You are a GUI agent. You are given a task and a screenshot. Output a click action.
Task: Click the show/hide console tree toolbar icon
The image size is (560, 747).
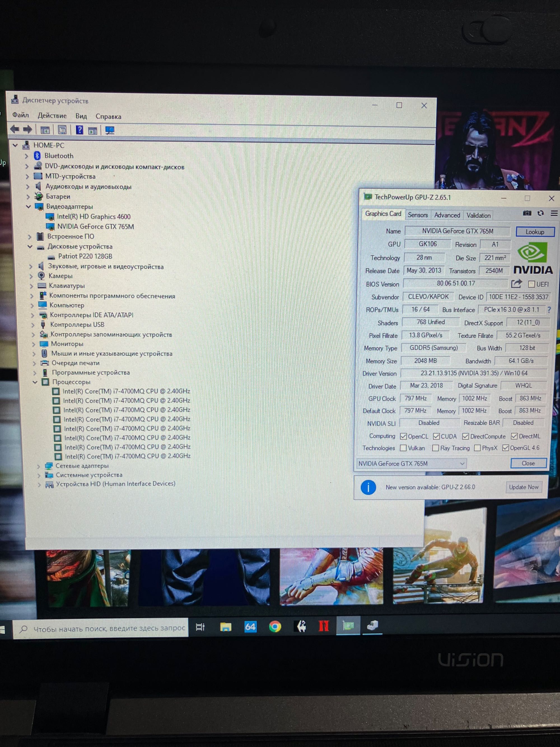[x=45, y=130]
